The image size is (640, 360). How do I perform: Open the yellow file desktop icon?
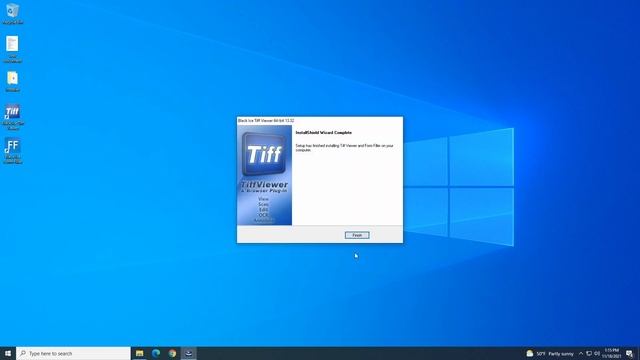pos(13,81)
